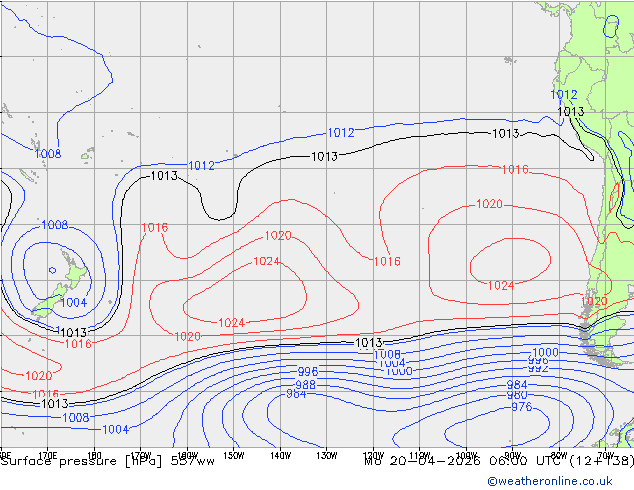This screenshot has height=490, width=634.
Task: Select the 110W longitude axis label
Action: (x=420, y=456)
